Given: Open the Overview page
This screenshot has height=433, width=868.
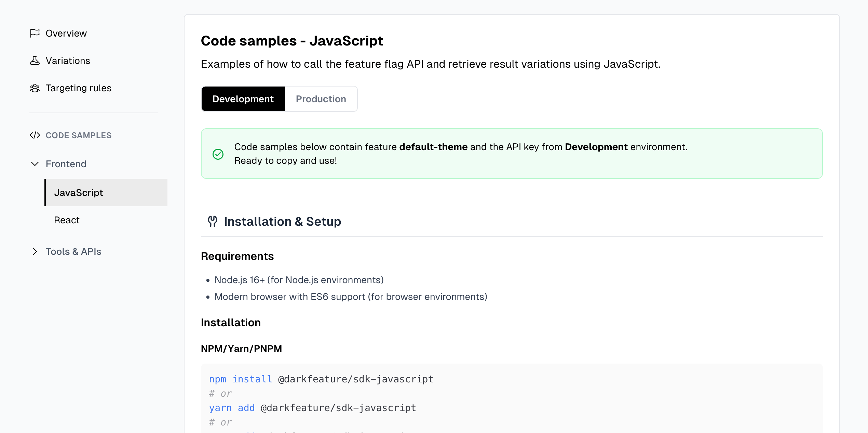Looking at the screenshot, I should tap(66, 33).
